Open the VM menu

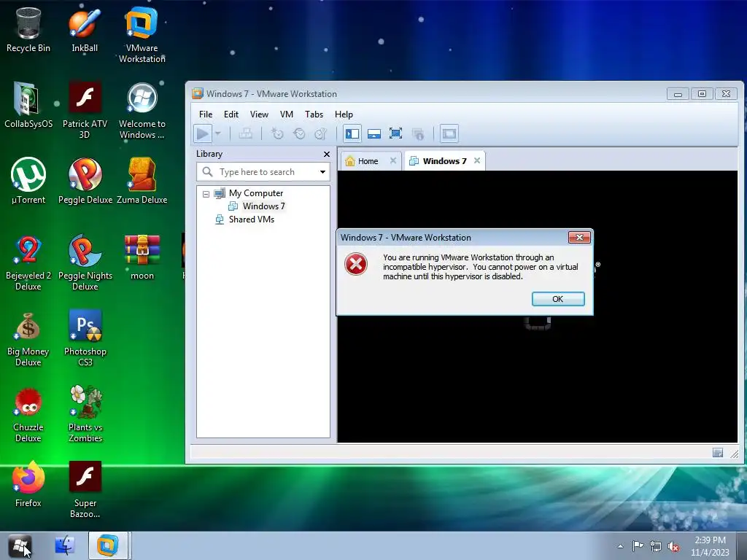point(286,114)
